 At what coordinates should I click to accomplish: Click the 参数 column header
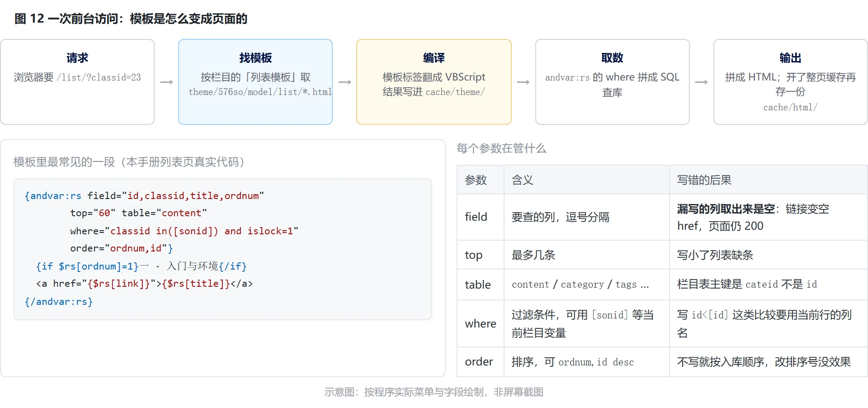coord(481,180)
